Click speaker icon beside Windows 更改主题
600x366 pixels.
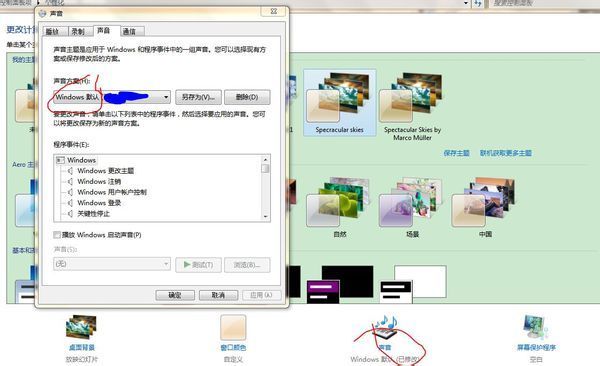coord(70,171)
